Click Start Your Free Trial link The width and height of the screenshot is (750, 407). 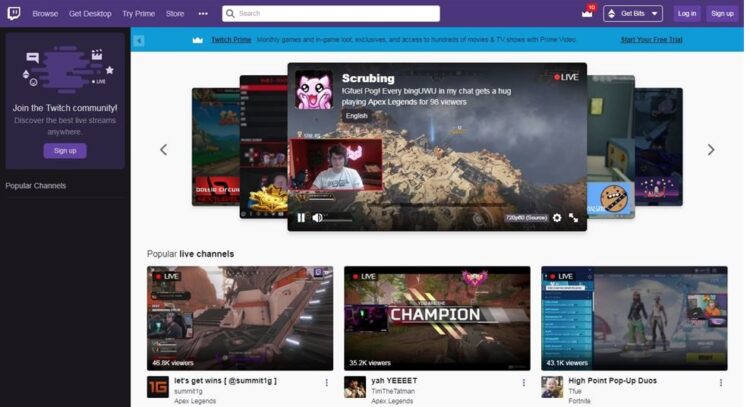pyautogui.click(x=651, y=40)
